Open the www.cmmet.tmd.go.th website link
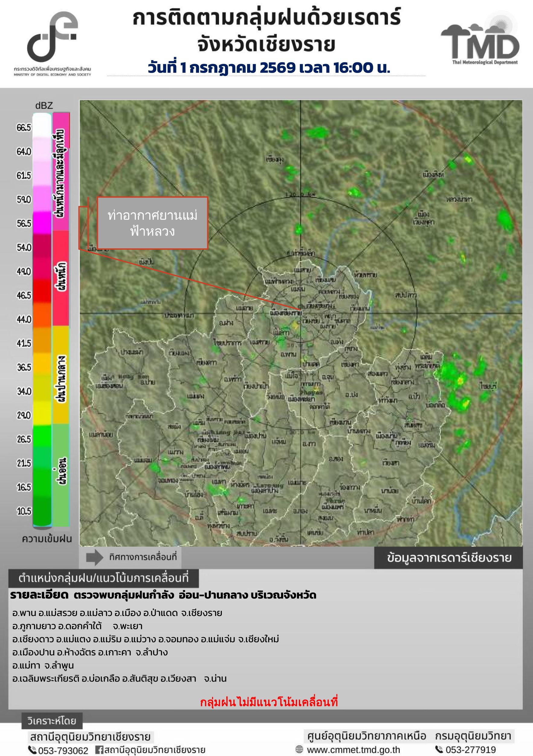 click(x=353, y=750)
